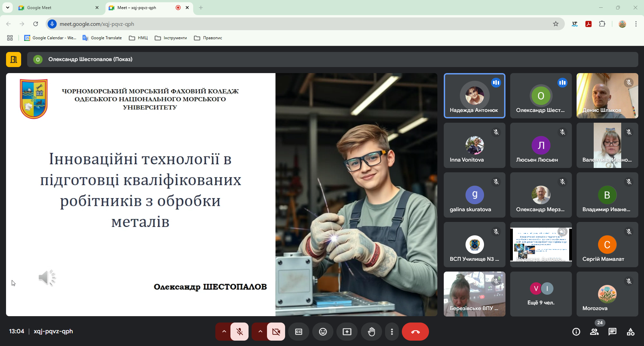Open the Google Translate bookmark

click(x=102, y=38)
